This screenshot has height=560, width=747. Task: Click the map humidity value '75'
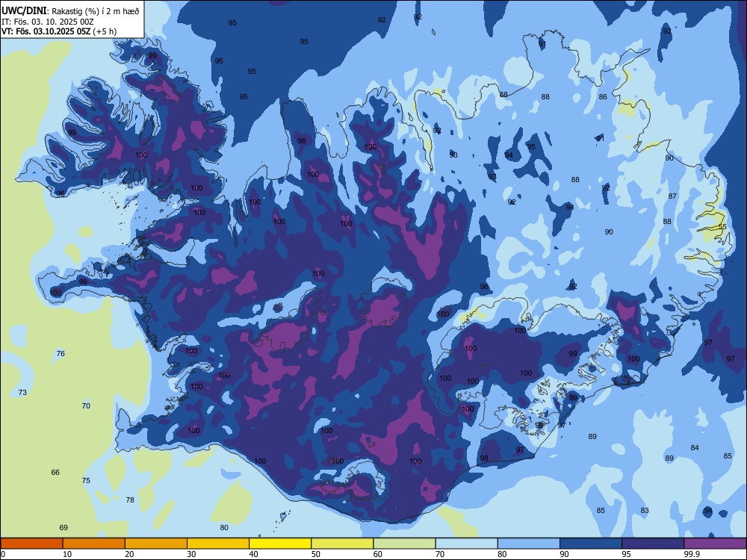pos(86,480)
